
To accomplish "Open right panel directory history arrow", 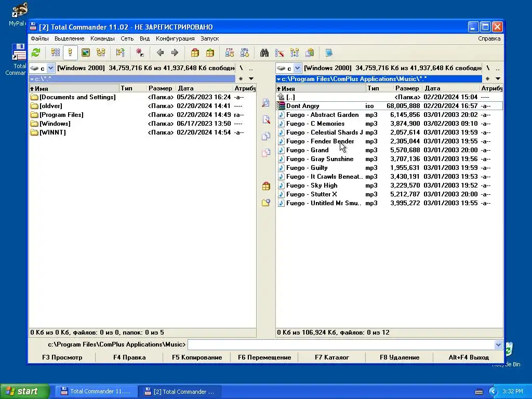I will click(498, 79).
